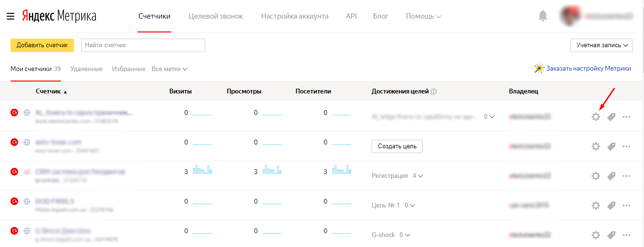Click Визиты sparkline in Регистрация row
The image size is (644, 247).
click(202, 170)
